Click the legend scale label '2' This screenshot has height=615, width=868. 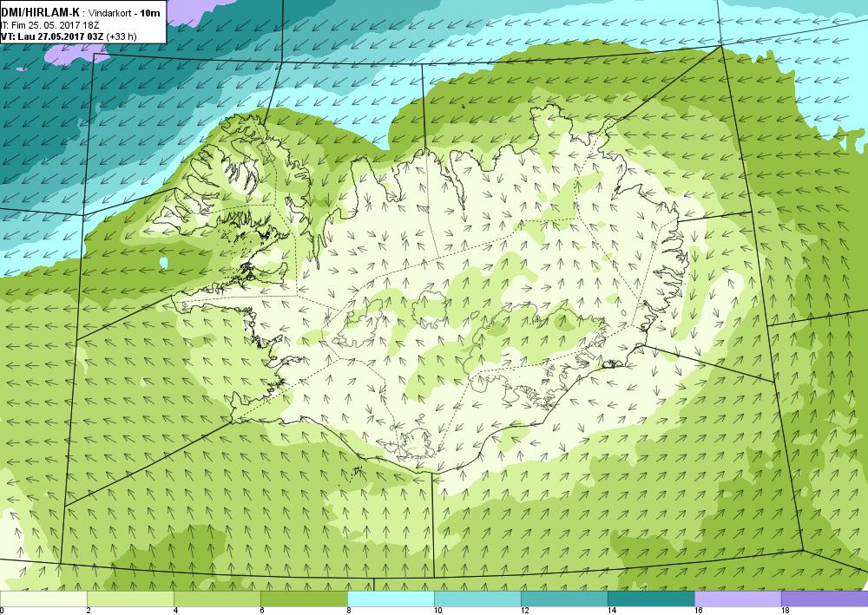[89, 611]
